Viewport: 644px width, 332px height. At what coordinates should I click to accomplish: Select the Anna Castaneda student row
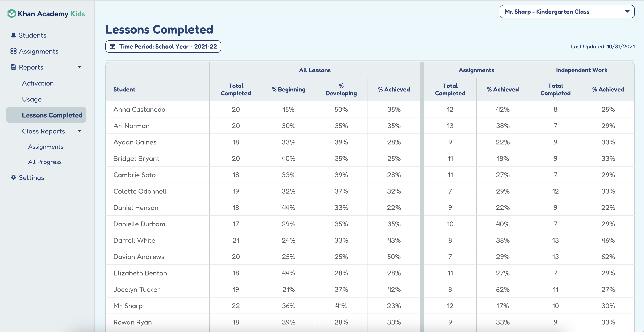(139, 109)
